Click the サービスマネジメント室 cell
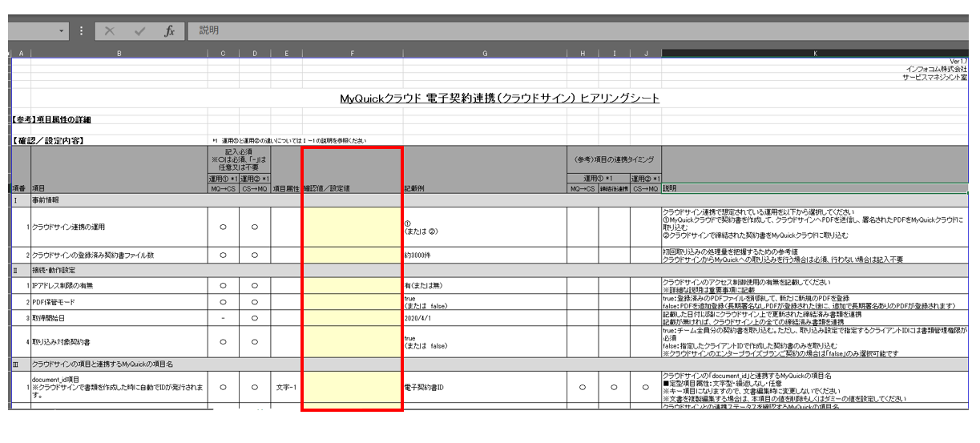The height and width of the screenshot is (443, 980). coord(935,77)
